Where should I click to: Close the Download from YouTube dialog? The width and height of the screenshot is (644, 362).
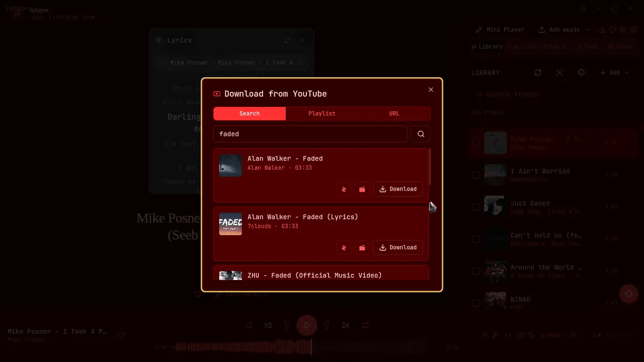click(x=430, y=90)
